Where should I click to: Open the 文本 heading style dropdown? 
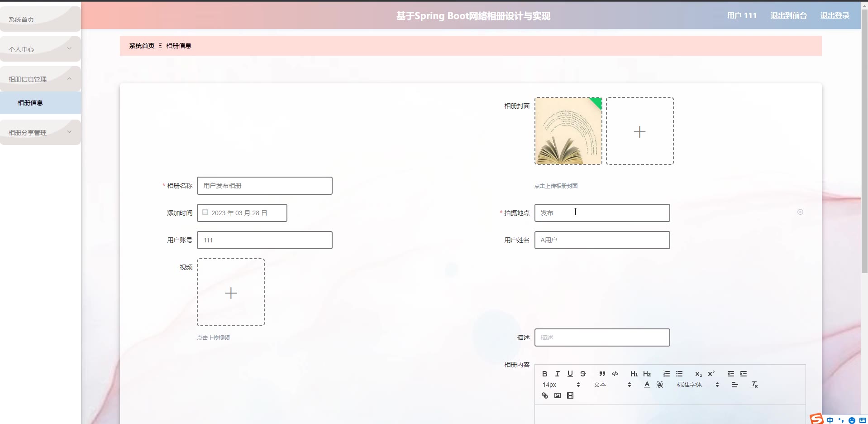[x=612, y=385]
